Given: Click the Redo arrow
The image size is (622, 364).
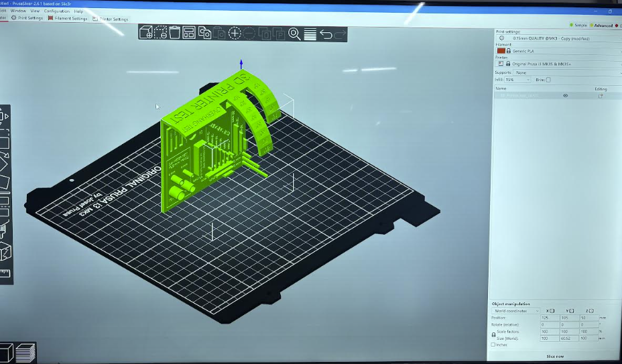Looking at the screenshot, I should click(340, 35).
